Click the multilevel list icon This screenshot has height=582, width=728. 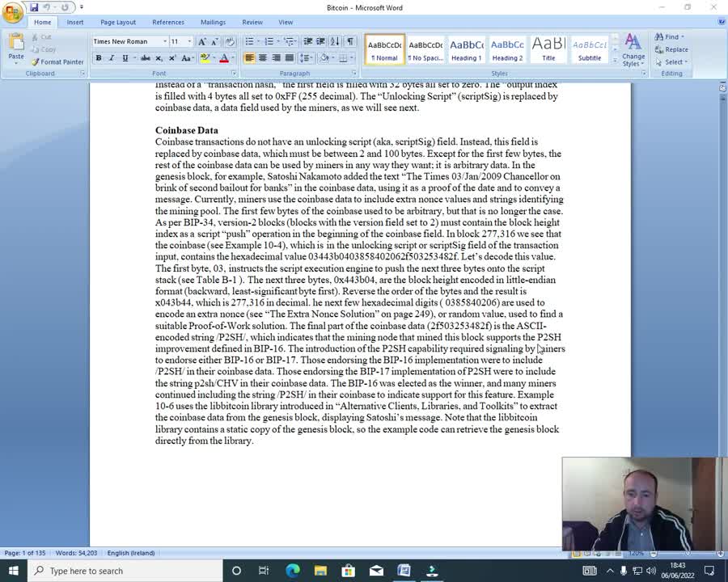tap(289, 42)
